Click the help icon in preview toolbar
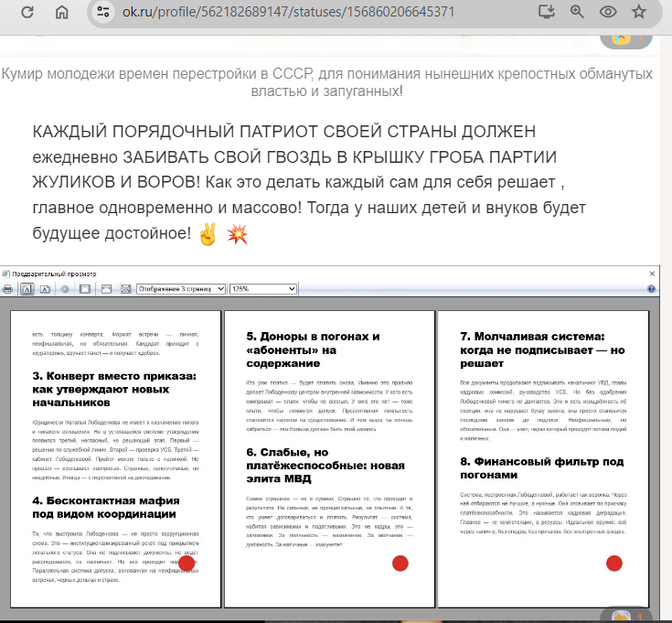 click(x=651, y=289)
